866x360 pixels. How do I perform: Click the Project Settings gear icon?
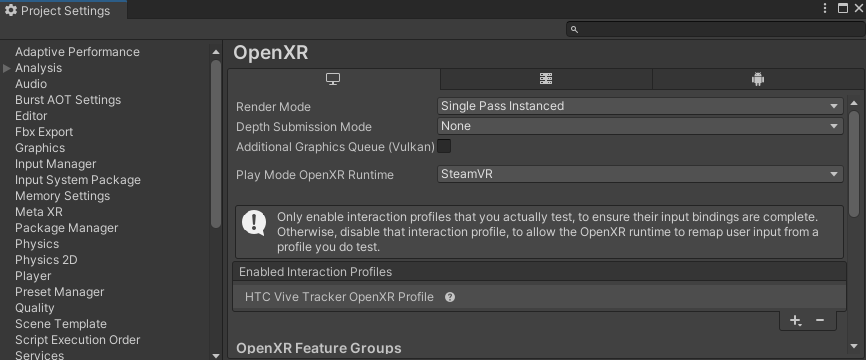click(x=10, y=10)
